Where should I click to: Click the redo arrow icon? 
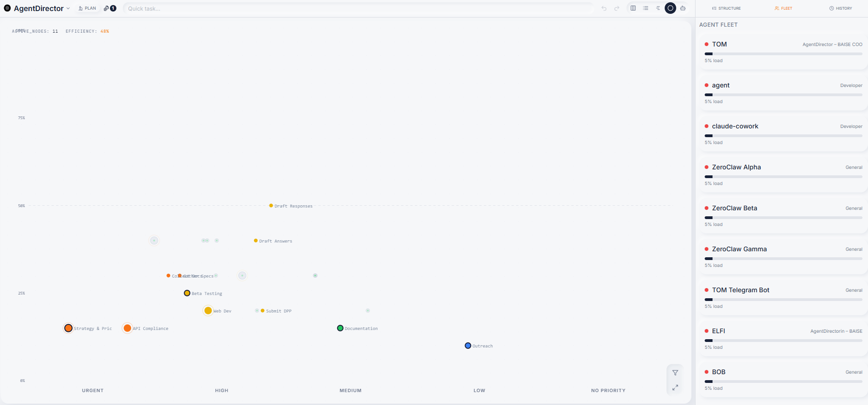point(617,8)
